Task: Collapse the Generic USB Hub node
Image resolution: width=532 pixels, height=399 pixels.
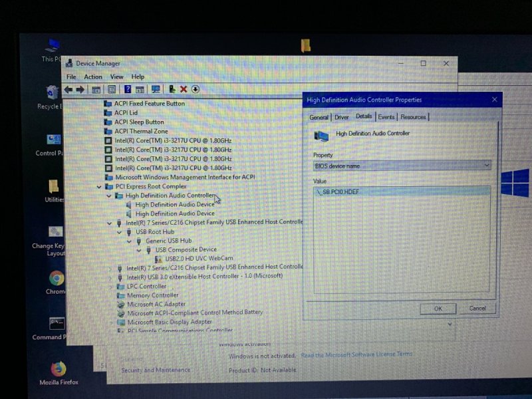Action: click(129, 241)
